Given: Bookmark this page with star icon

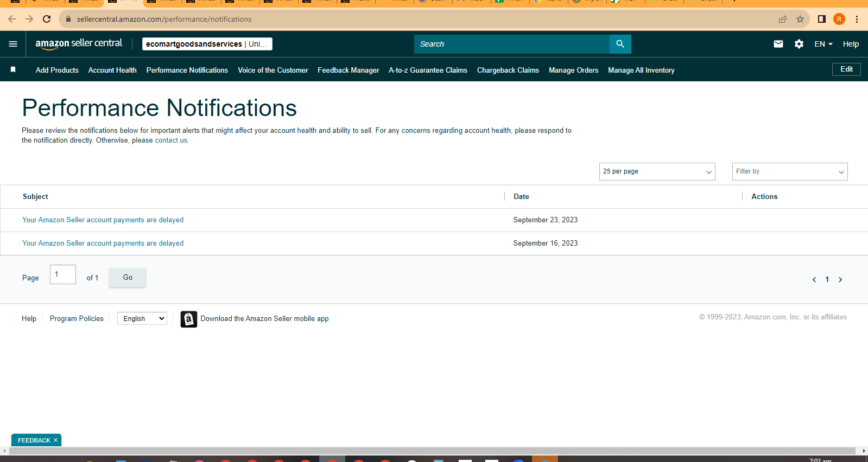Looking at the screenshot, I should tap(800, 19).
